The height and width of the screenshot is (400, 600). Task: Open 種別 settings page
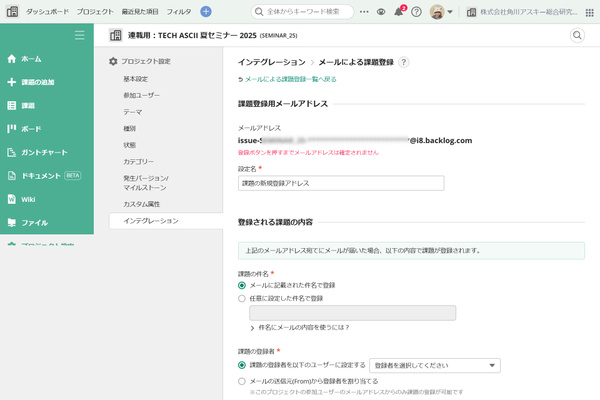coord(129,129)
